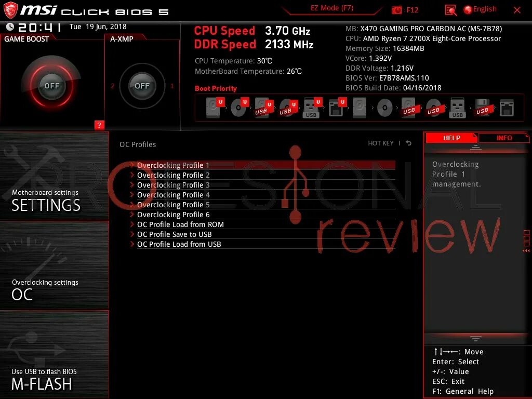The height and width of the screenshot is (399, 532).
Task: Click the CPU Temperature 30°C reading
Action: click(x=233, y=61)
